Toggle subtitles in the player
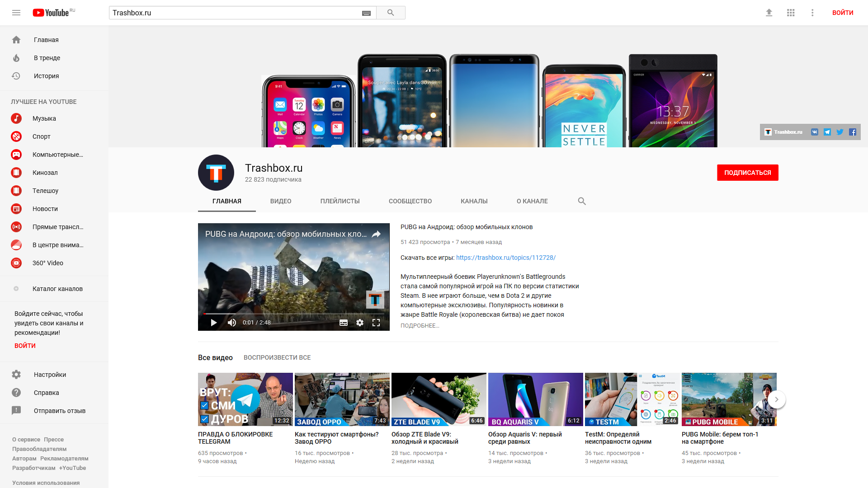Image resolution: width=868 pixels, height=488 pixels. pos(344,323)
